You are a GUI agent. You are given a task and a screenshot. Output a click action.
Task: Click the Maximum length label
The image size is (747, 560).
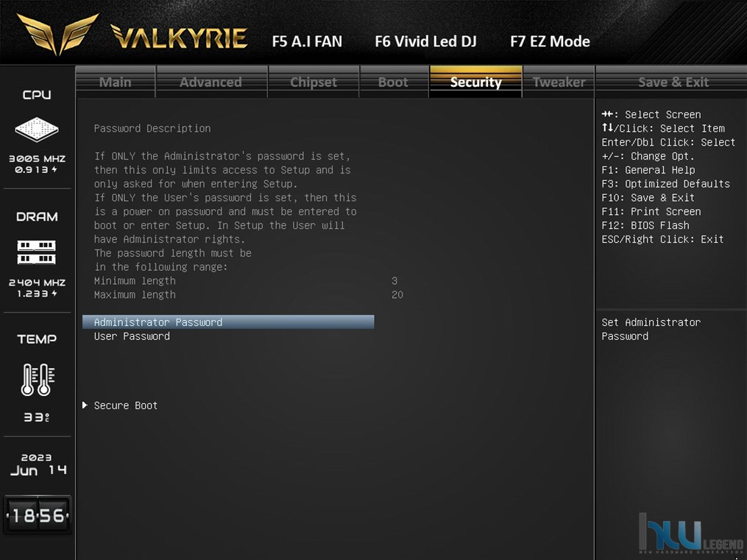click(x=135, y=295)
